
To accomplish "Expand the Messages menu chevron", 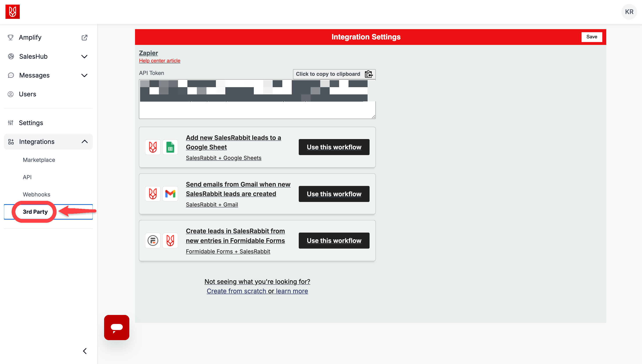I will pyautogui.click(x=84, y=75).
